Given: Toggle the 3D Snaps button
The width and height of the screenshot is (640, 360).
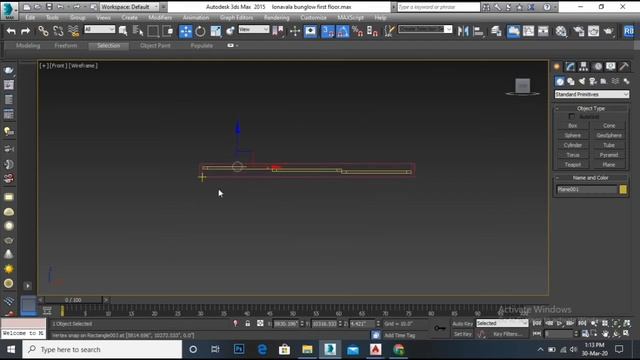Looking at the screenshot, I should click(327, 31).
